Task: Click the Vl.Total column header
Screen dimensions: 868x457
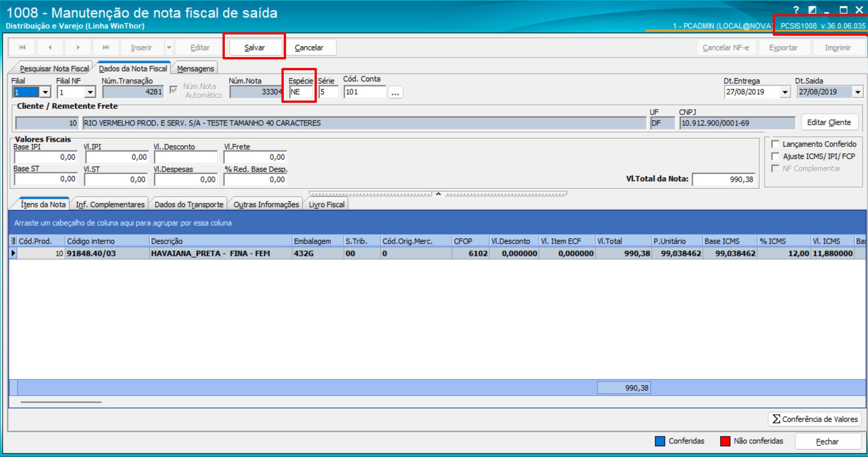Action: 623,241
